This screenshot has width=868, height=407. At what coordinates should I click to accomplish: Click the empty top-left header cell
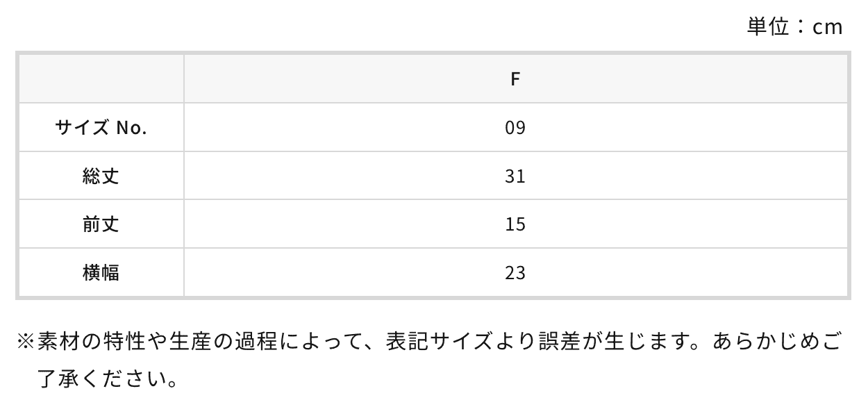(x=101, y=79)
